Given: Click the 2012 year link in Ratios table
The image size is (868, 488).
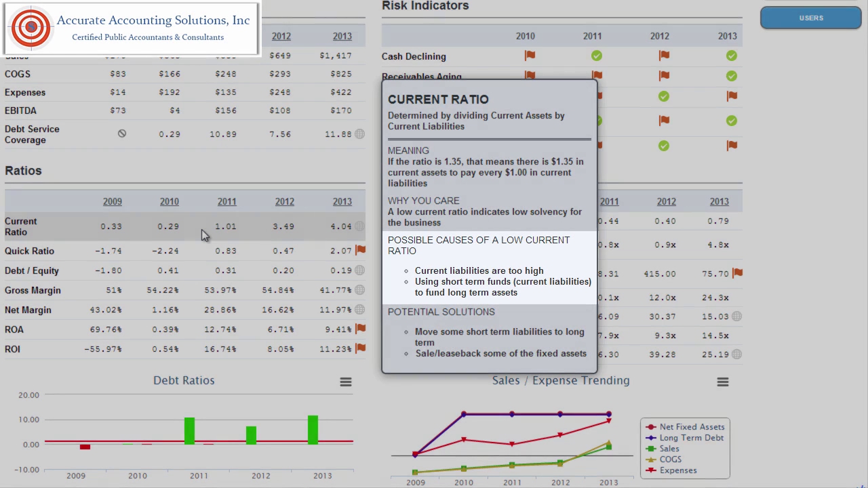Looking at the screenshot, I should [285, 201].
